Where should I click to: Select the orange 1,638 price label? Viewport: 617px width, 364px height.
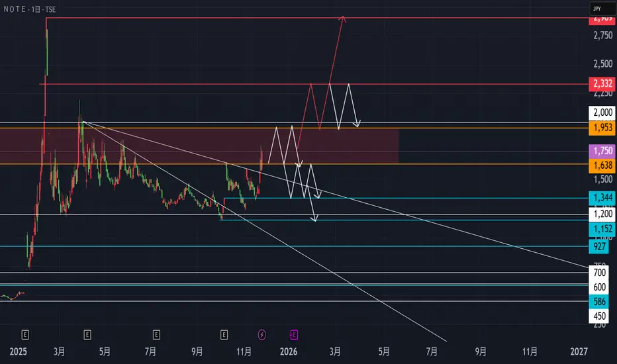(x=602, y=165)
